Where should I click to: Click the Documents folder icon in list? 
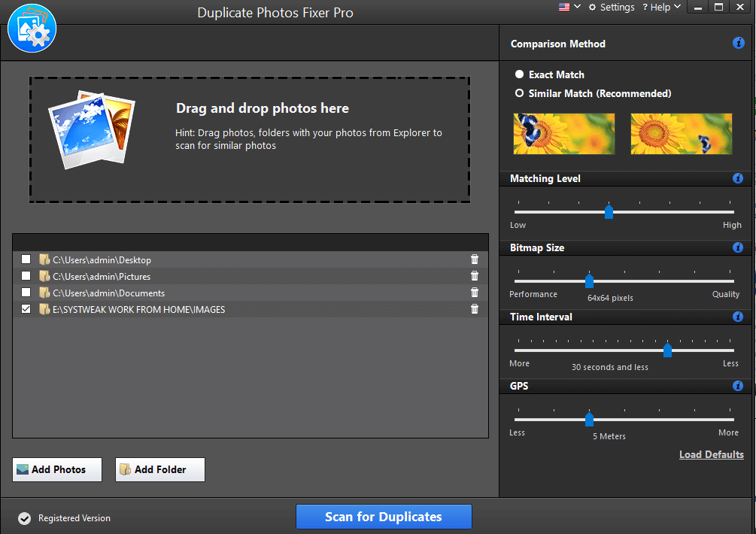point(44,293)
